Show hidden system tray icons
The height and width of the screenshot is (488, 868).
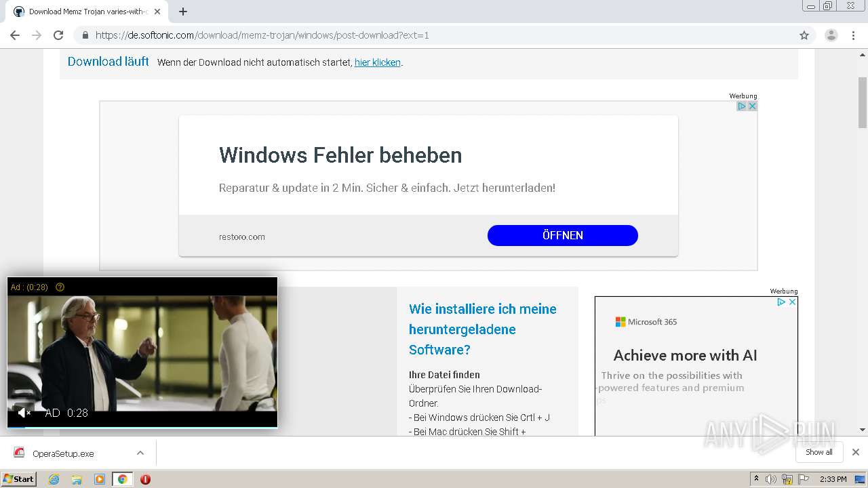[x=756, y=479]
